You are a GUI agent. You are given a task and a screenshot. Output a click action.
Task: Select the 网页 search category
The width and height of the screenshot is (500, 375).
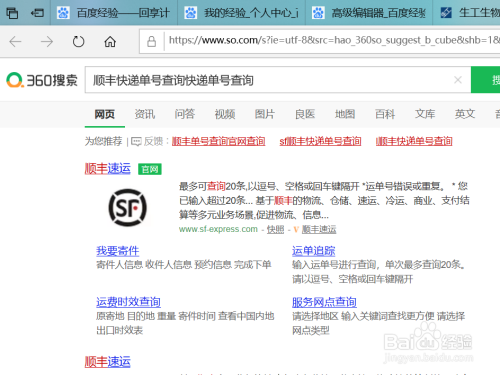pos(105,114)
